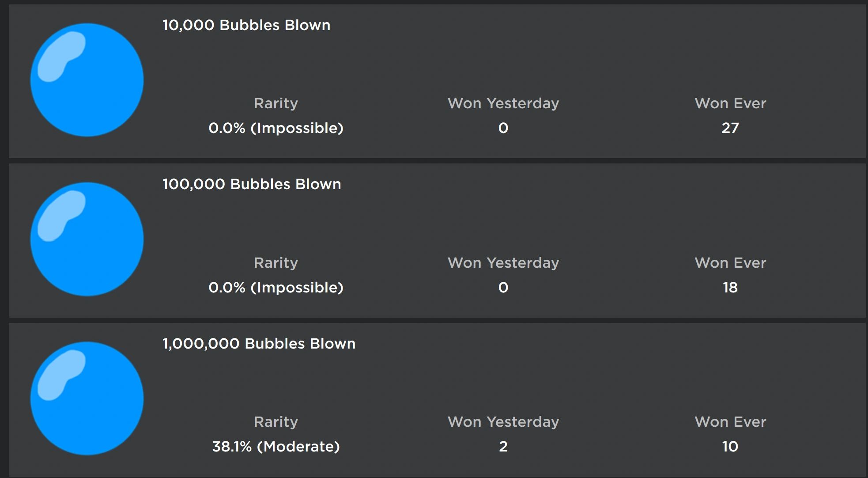Open the 100,000 Bubbles Blown badge title

[252, 184]
